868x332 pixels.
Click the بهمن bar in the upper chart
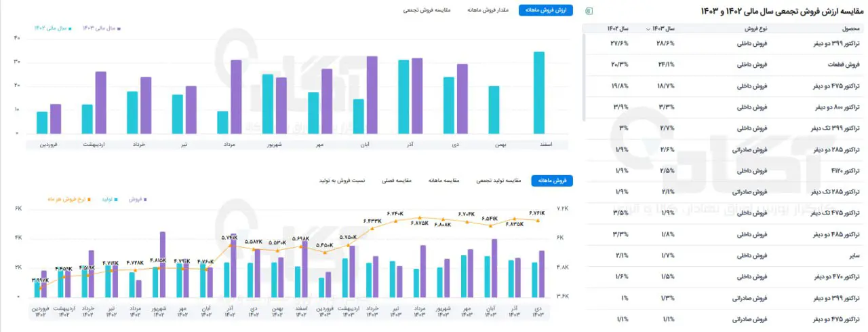[494, 109]
